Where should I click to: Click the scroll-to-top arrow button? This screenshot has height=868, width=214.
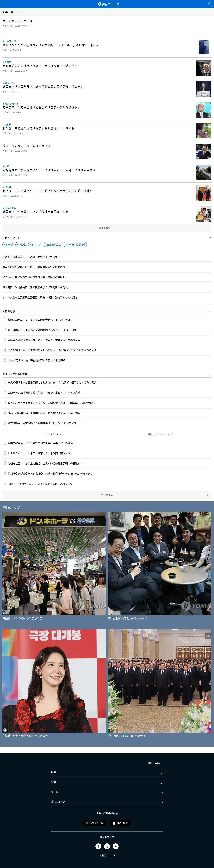coord(208,636)
